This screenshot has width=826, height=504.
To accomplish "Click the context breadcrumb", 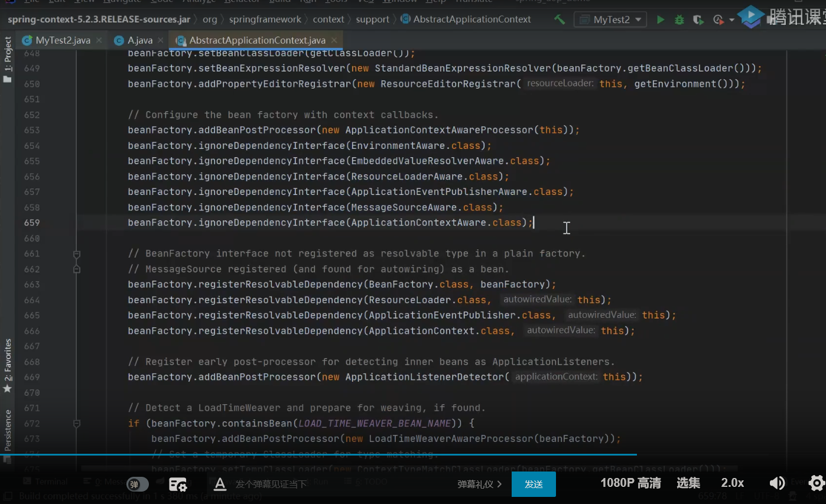I will click(x=329, y=19).
